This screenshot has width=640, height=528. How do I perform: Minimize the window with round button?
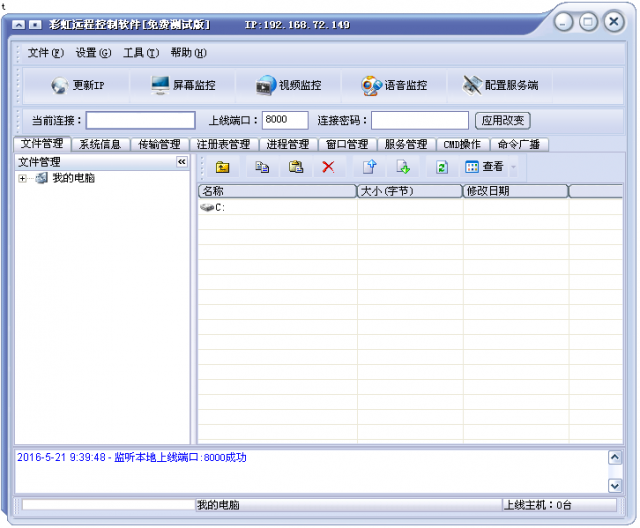(x=564, y=22)
